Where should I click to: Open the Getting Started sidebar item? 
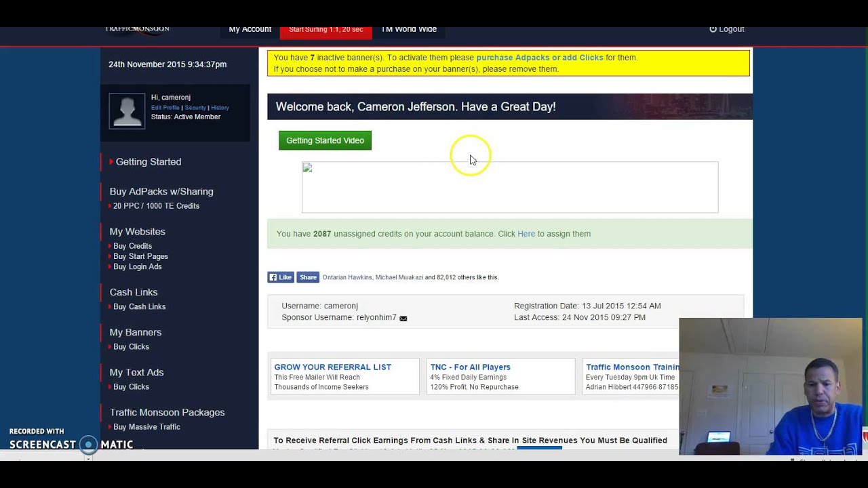point(149,162)
